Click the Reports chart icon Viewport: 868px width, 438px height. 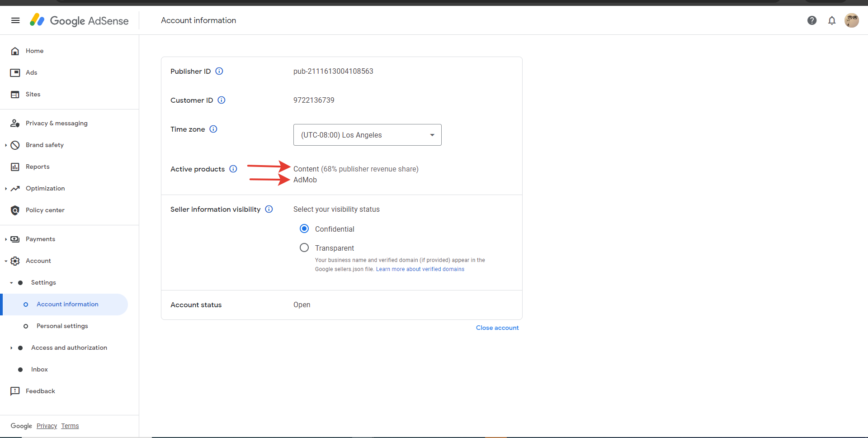tap(15, 167)
